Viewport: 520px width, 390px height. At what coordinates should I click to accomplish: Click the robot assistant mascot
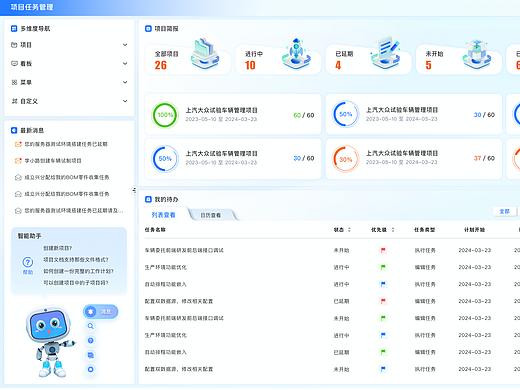(51, 342)
